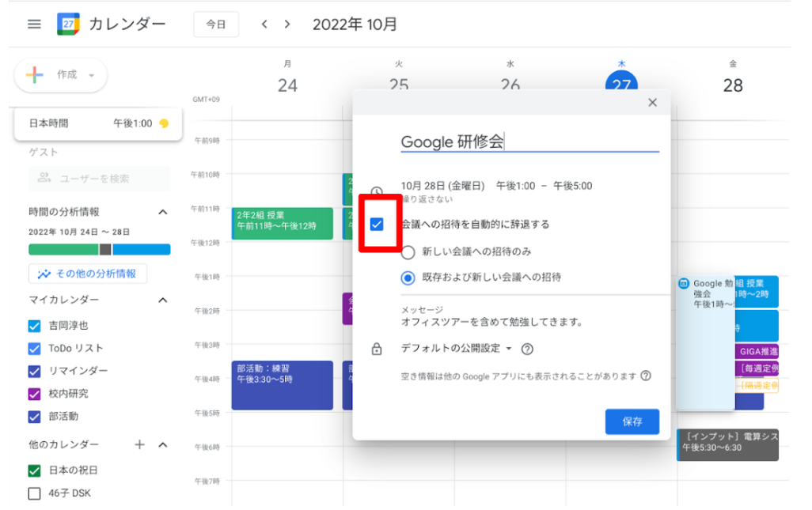Collapse the マイカレンダー section

[x=162, y=300]
